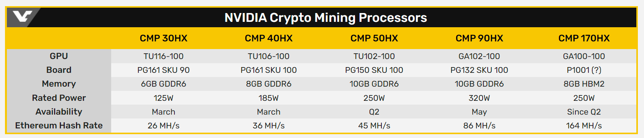Click the PG132 SKU 100 board cell
The height and width of the screenshot is (138, 644).
point(479,70)
